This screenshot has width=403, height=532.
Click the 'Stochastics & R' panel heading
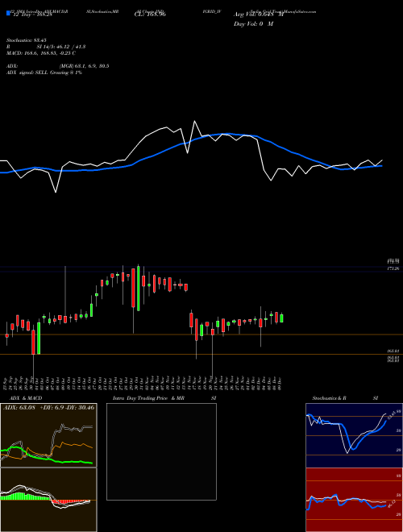pos(329,398)
